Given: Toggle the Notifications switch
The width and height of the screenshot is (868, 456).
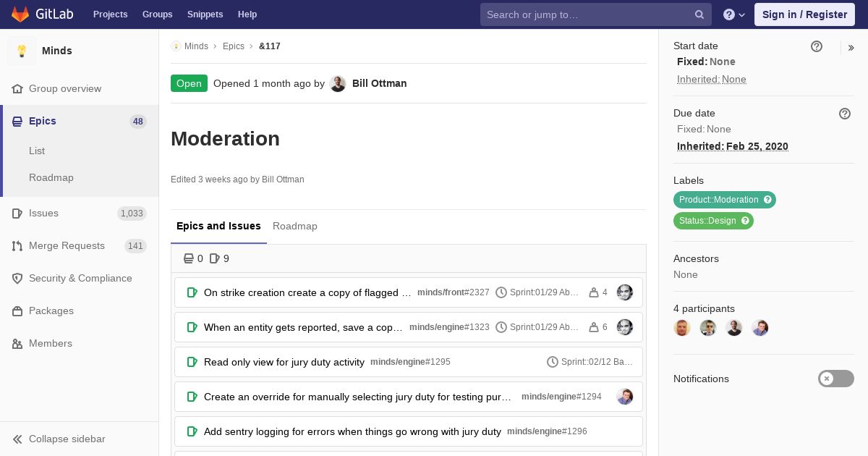Looking at the screenshot, I should 836,379.
